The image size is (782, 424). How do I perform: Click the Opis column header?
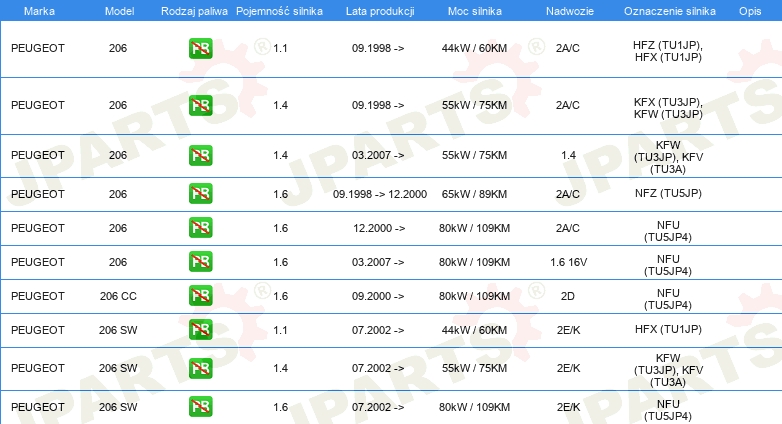(750, 11)
